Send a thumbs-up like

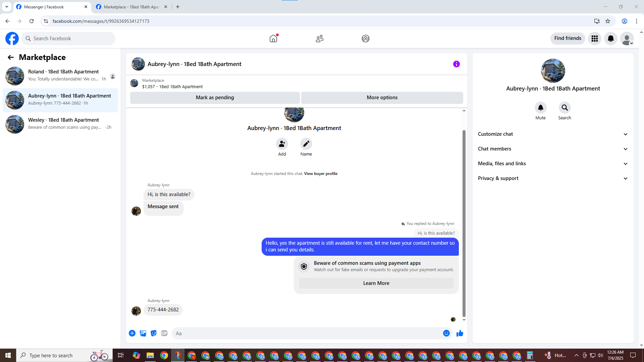[x=460, y=333]
